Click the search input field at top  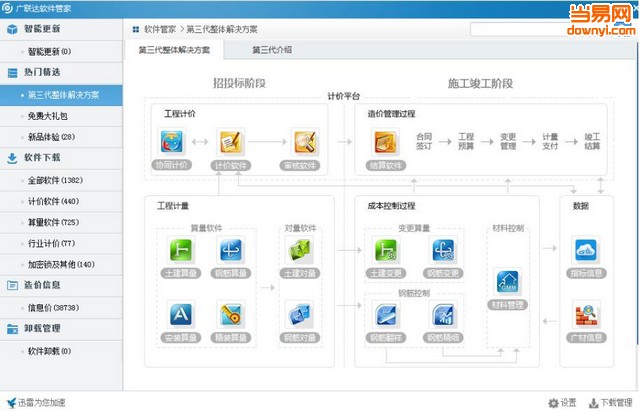518,29
